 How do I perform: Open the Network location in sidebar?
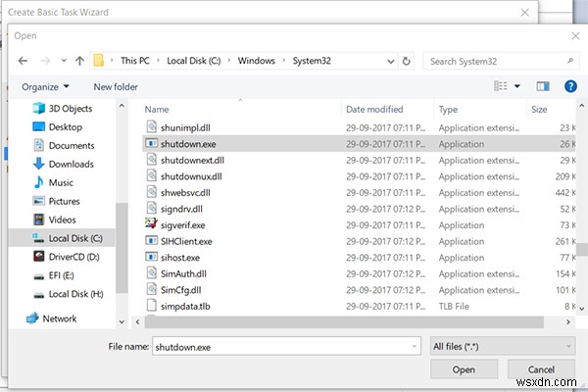click(x=59, y=318)
